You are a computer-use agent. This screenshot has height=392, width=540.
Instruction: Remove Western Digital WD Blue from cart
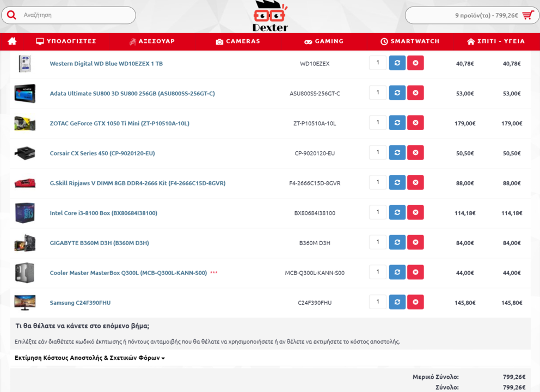pos(415,63)
